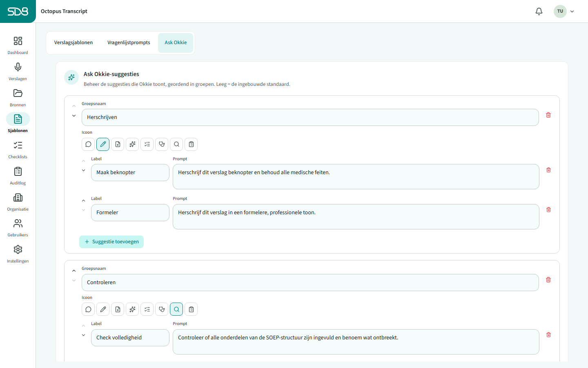Image resolution: width=588 pixels, height=368 pixels.
Task: Switch to Verslagsjablonen tab
Action: [x=73, y=43]
